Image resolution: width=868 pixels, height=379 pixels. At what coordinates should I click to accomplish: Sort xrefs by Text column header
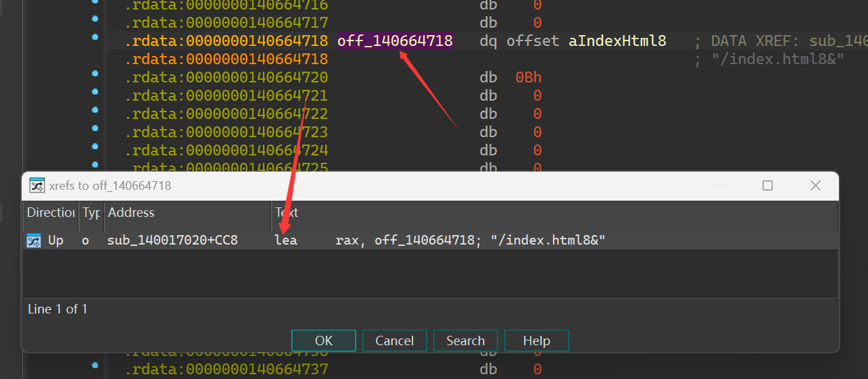554,213
